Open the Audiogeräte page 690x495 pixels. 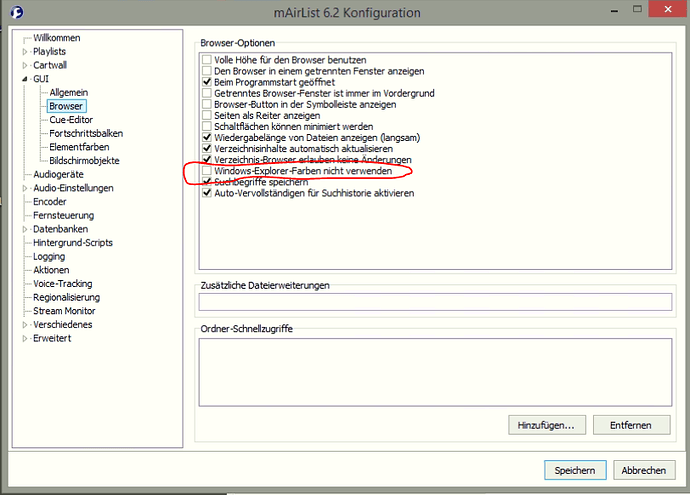coord(59,174)
